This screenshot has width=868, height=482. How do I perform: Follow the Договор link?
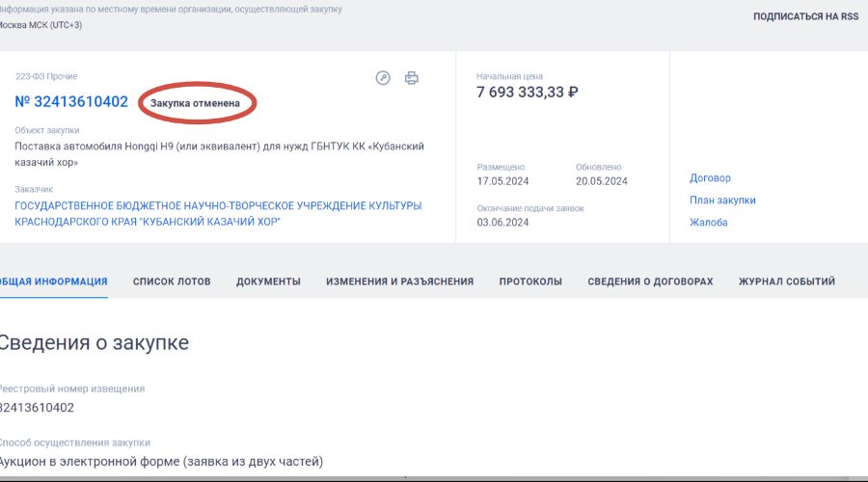click(710, 178)
